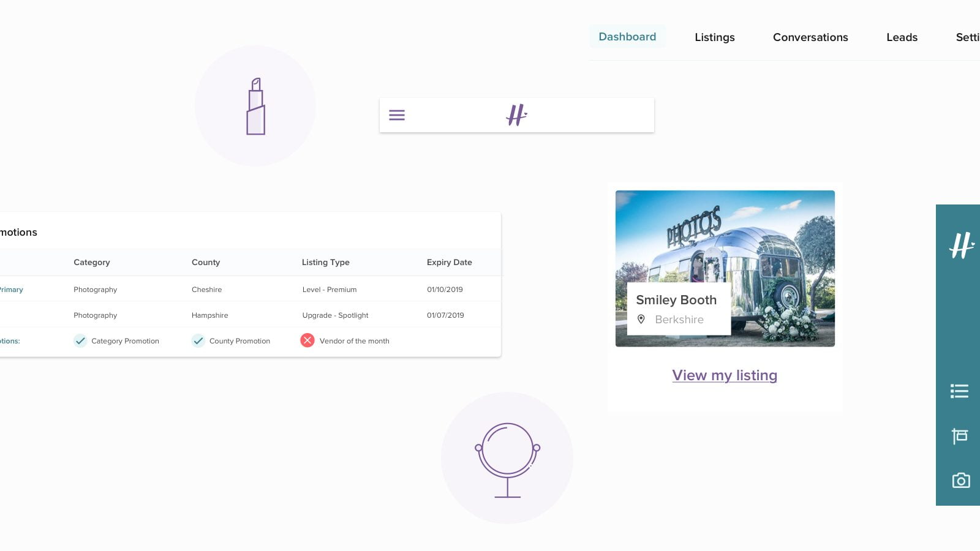
Task: Switch to the Dashboard tab
Action: pyautogui.click(x=627, y=37)
